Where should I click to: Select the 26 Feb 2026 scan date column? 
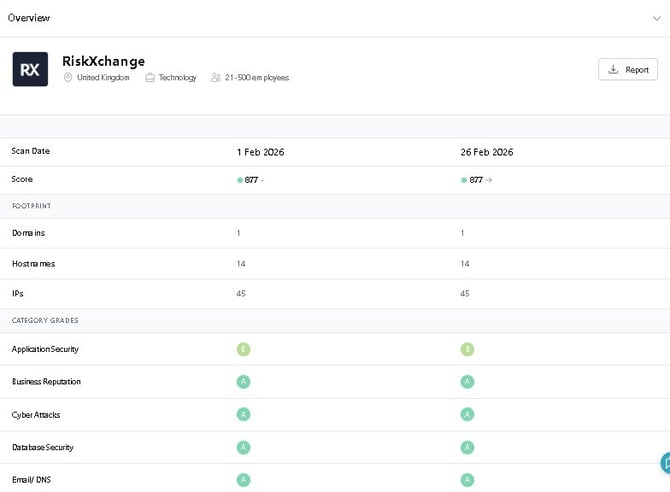(487, 152)
